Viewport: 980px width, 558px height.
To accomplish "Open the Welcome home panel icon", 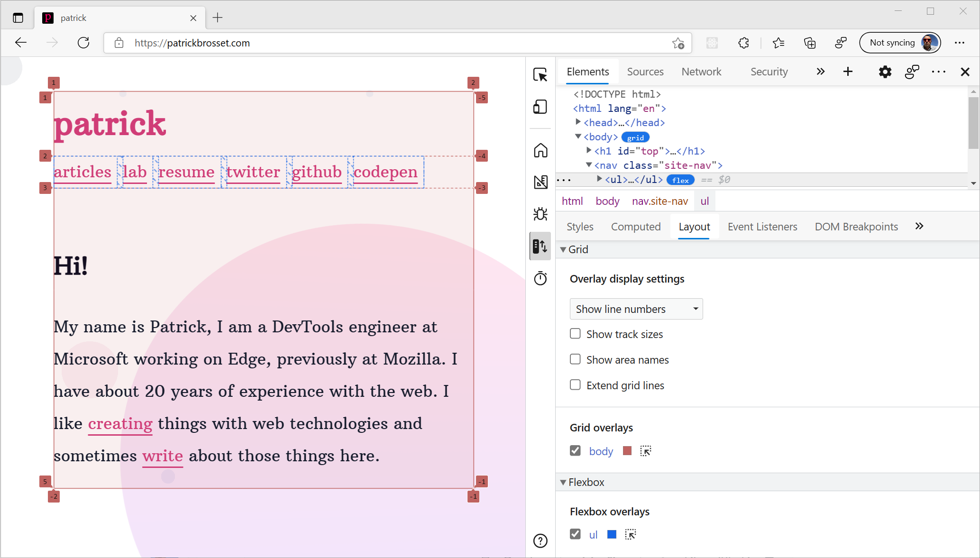I will point(540,151).
